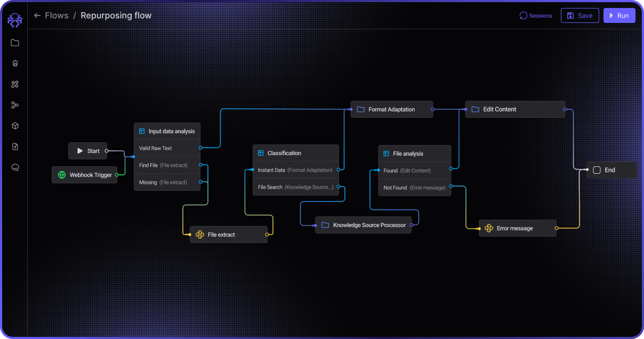
Task: Click the octopus logo in the sidebar
Action: click(14, 20)
